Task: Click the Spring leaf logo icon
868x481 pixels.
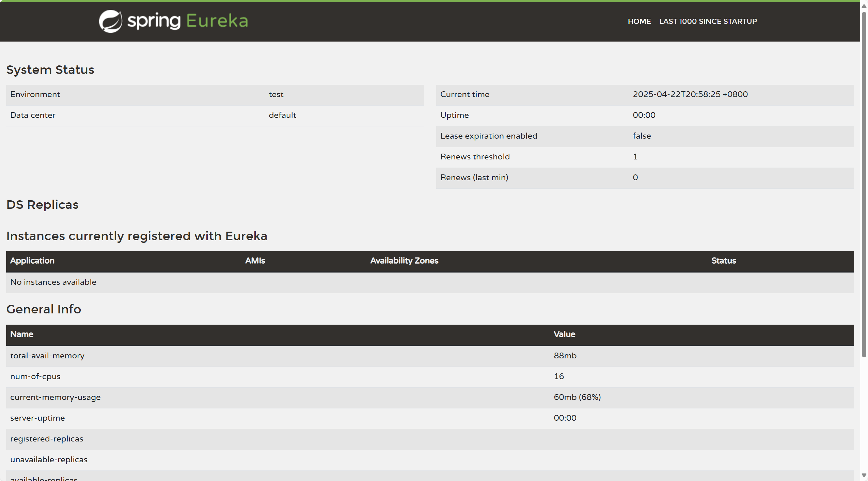Action: pos(110,21)
